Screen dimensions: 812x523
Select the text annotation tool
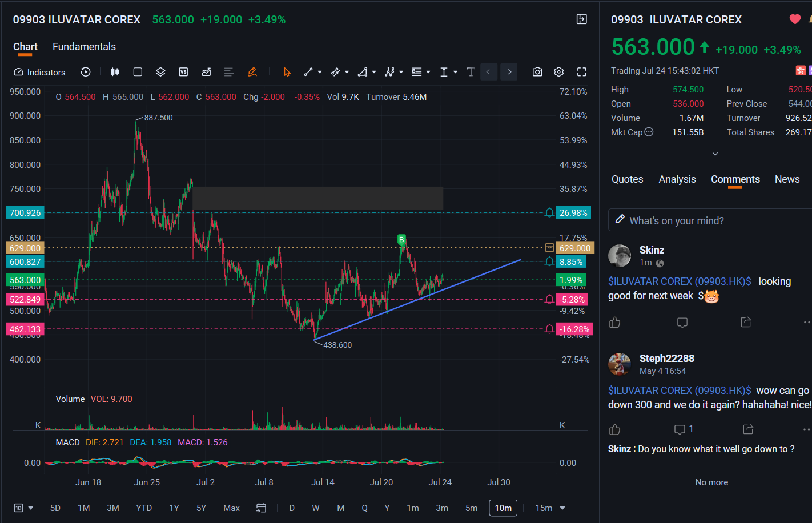(471, 72)
